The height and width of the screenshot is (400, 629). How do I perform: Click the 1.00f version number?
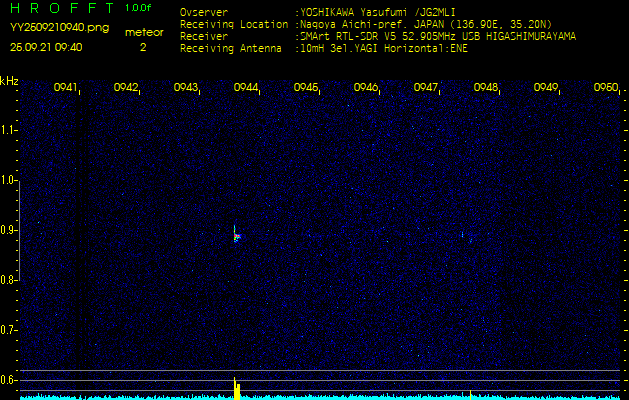point(139,8)
